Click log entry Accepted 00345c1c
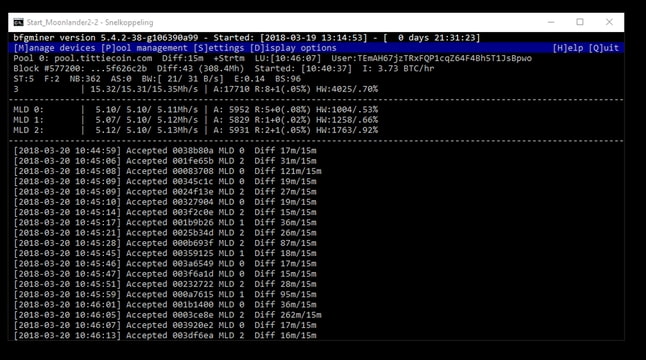The image size is (646, 360). coord(165,182)
